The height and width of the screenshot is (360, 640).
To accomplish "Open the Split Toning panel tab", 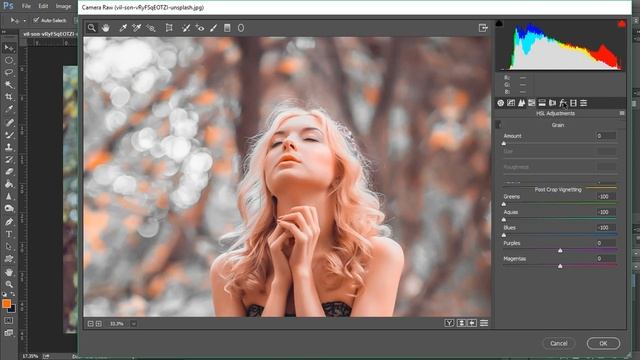I will pyautogui.click(x=542, y=103).
